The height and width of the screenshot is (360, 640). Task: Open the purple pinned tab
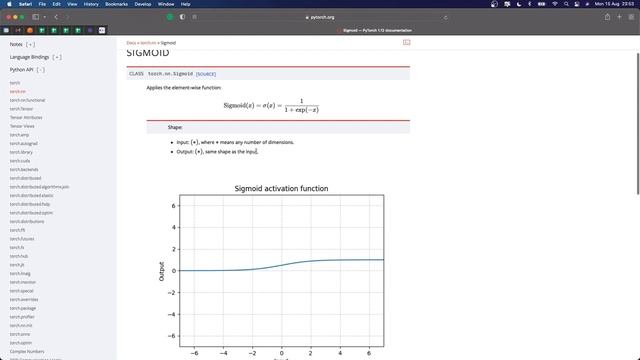tap(90, 30)
